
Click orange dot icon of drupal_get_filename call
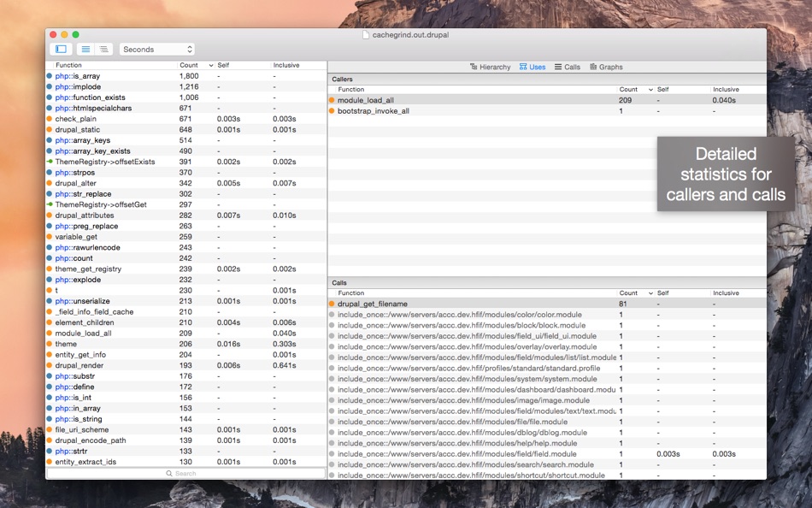332,304
